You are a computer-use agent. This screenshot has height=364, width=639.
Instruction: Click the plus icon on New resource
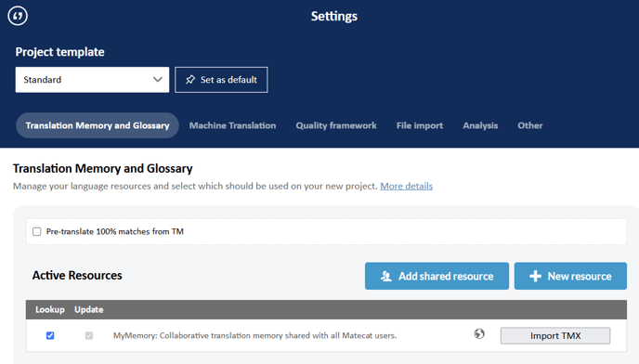[535, 276]
